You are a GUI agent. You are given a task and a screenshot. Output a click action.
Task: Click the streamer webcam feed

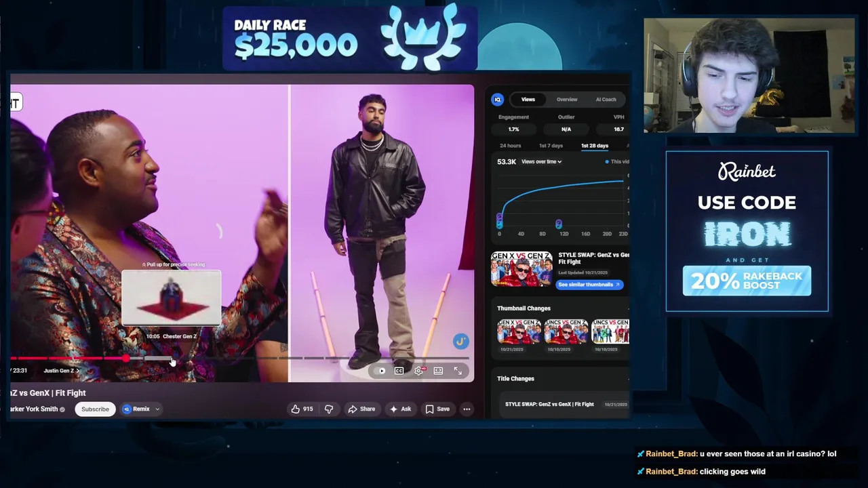click(x=749, y=75)
